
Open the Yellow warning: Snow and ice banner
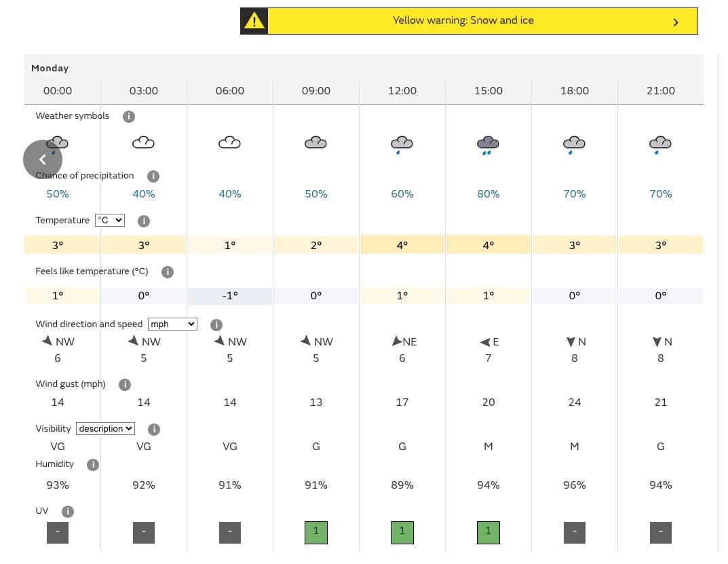(463, 21)
